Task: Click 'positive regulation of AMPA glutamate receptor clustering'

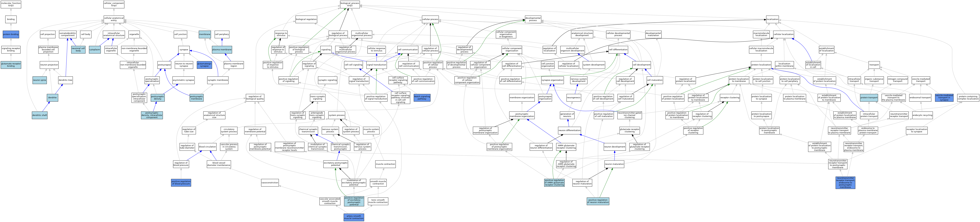Action: 554,183
